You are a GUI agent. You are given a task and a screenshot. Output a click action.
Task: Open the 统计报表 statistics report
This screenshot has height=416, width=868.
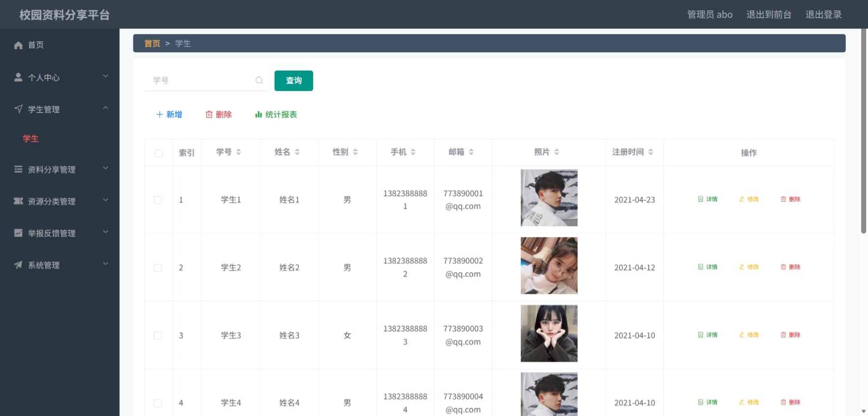tap(276, 114)
